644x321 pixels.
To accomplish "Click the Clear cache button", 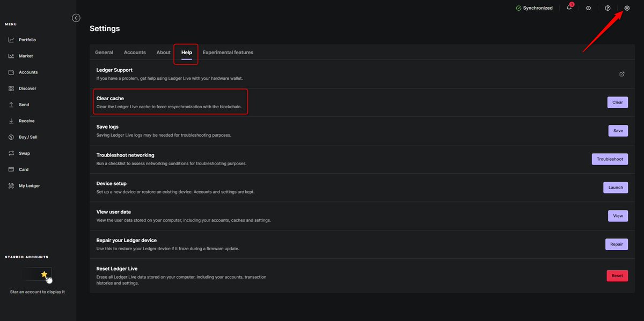I will click(x=618, y=102).
